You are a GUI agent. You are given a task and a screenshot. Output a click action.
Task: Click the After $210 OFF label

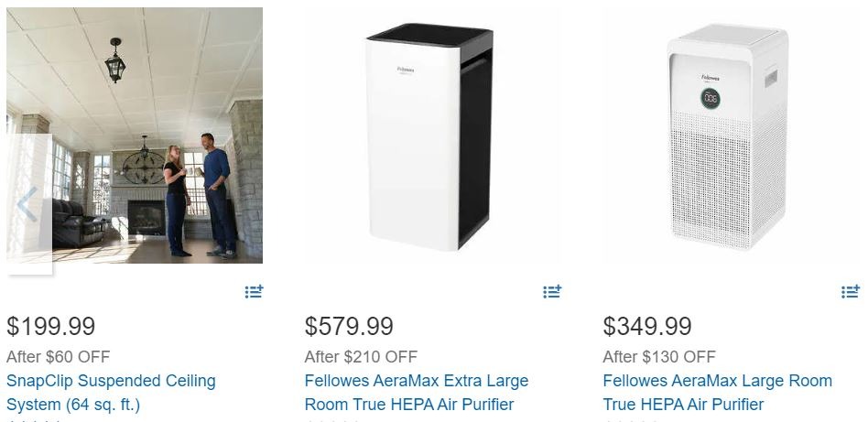pyautogui.click(x=361, y=357)
